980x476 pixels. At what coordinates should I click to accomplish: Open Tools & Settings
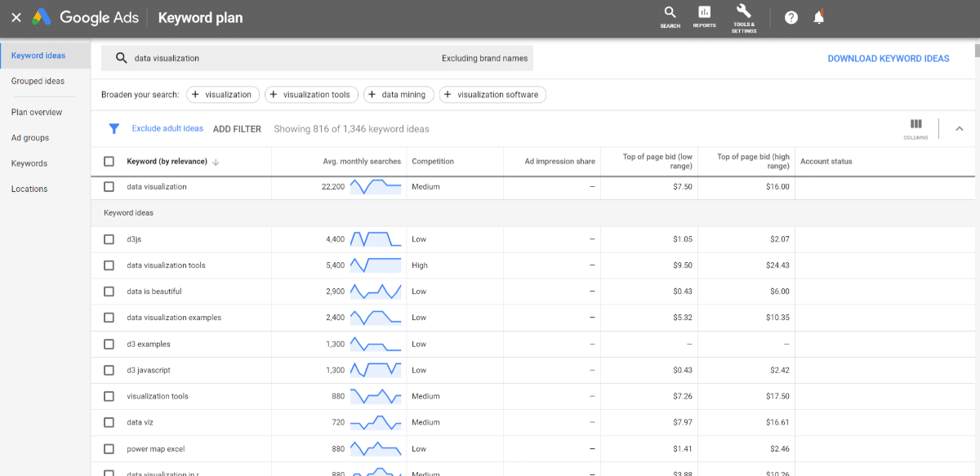743,16
